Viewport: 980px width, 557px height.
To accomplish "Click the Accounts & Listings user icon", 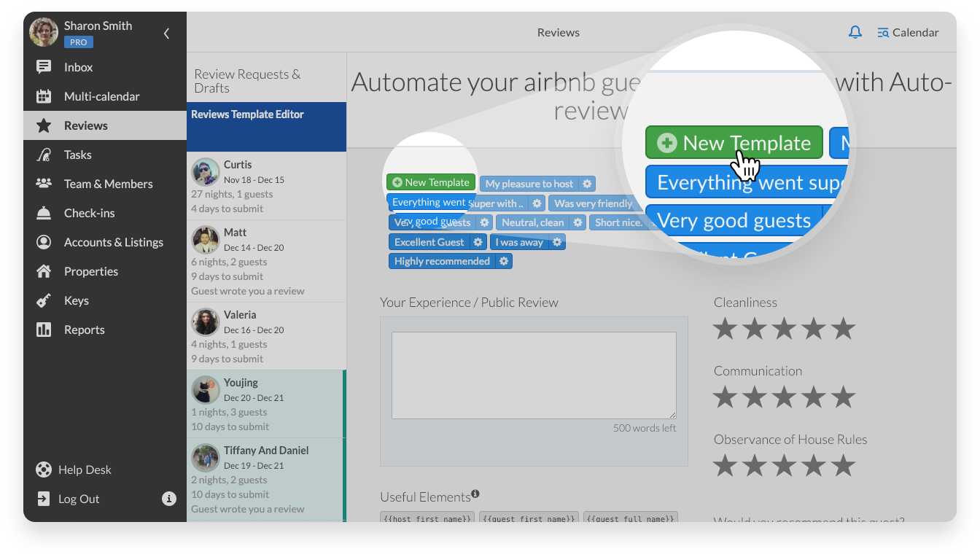I will [x=44, y=242].
